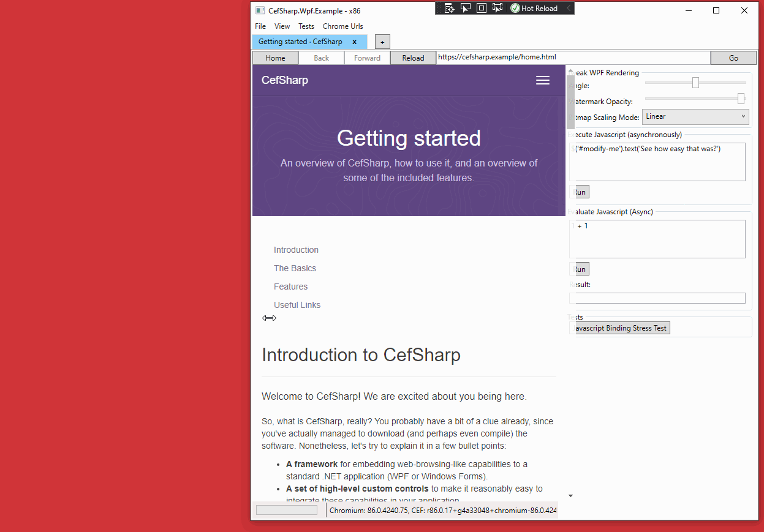Close the Getting started tab

tap(354, 42)
